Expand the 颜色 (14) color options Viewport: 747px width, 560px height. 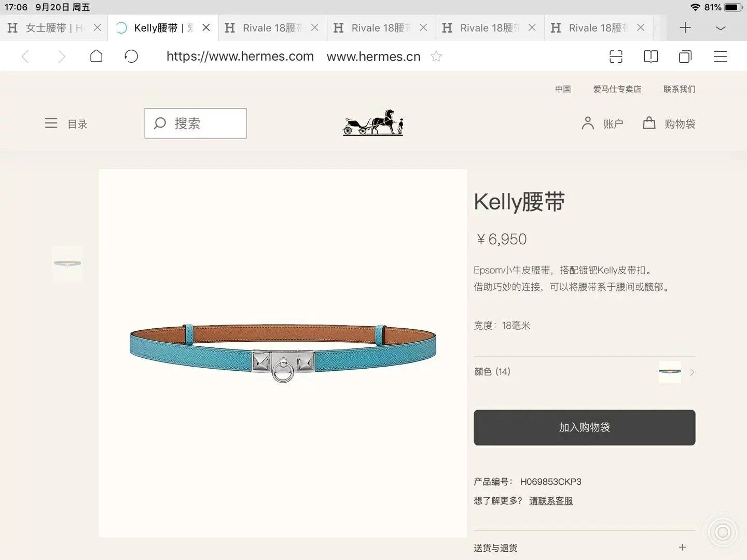pos(692,372)
